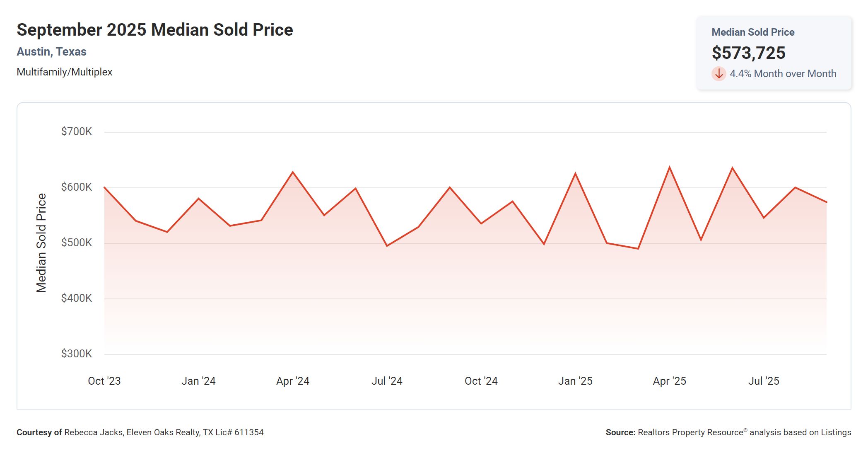This screenshot has width=868, height=456.
Task: Click the $700K y-axis label
Action: coord(76,132)
